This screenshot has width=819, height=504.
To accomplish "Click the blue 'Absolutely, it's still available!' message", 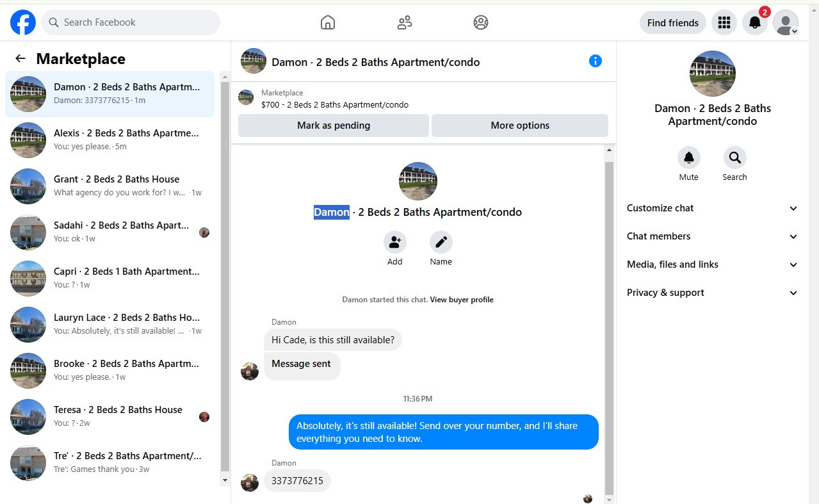I will coord(443,432).
